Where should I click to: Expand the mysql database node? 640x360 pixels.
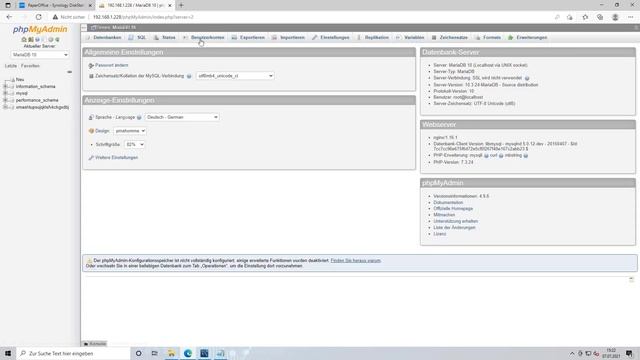(x=5, y=93)
